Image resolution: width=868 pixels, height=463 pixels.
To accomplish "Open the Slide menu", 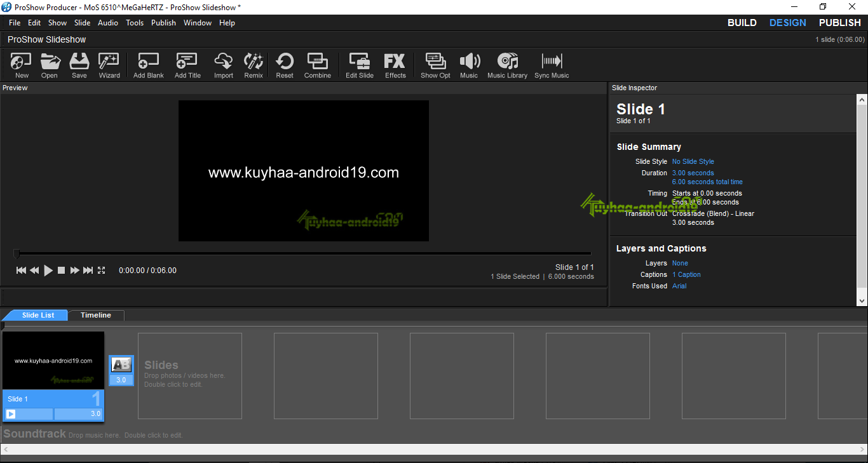I will click(x=83, y=23).
